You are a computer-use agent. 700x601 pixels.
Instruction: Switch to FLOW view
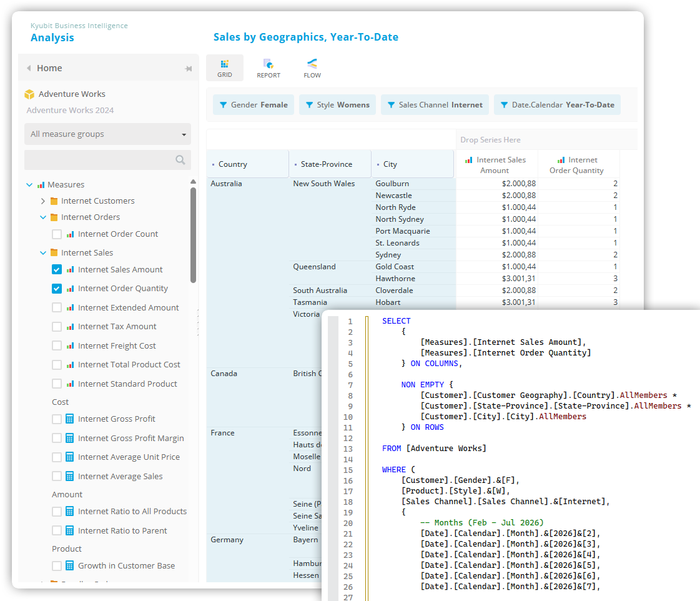coord(312,68)
